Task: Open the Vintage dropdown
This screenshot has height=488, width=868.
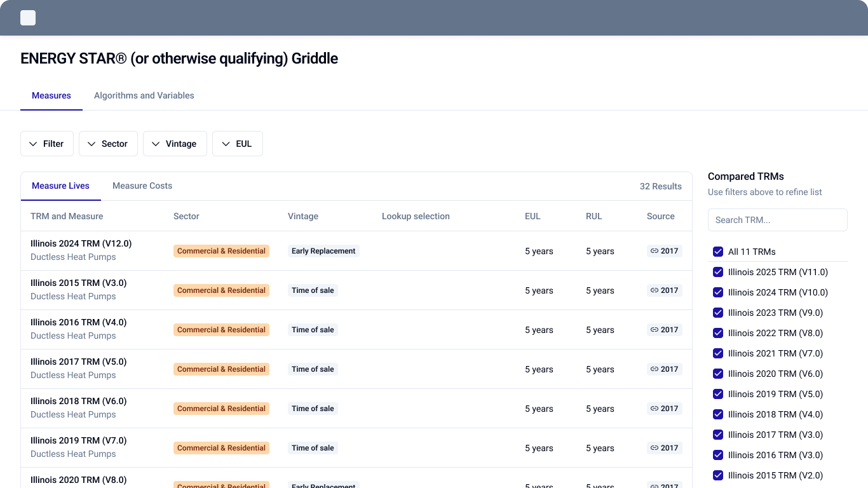Action: 175,144
